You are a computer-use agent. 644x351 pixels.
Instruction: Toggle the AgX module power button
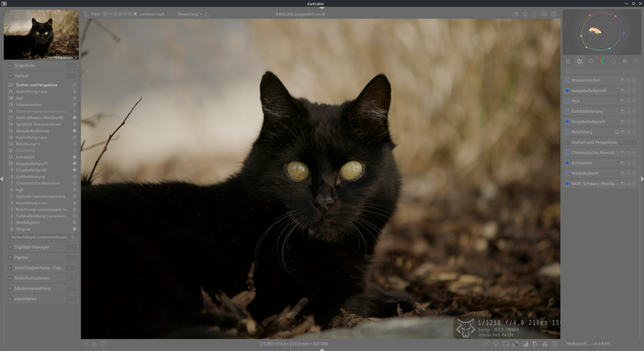coord(567,101)
